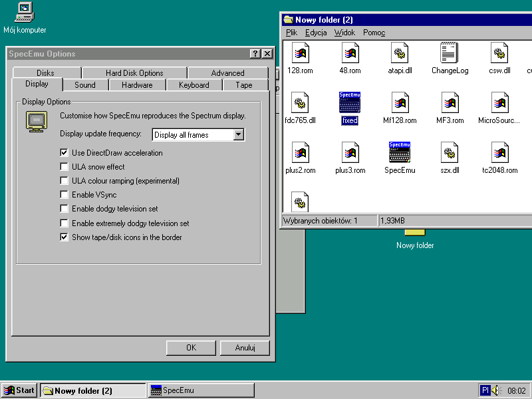Switch to the Disks tab
The height and width of the screenshot is (399, 532).
coord(47,72)
